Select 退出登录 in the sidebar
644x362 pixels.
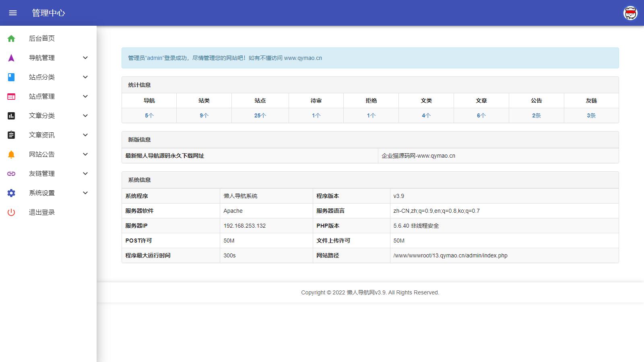point(42,212)
